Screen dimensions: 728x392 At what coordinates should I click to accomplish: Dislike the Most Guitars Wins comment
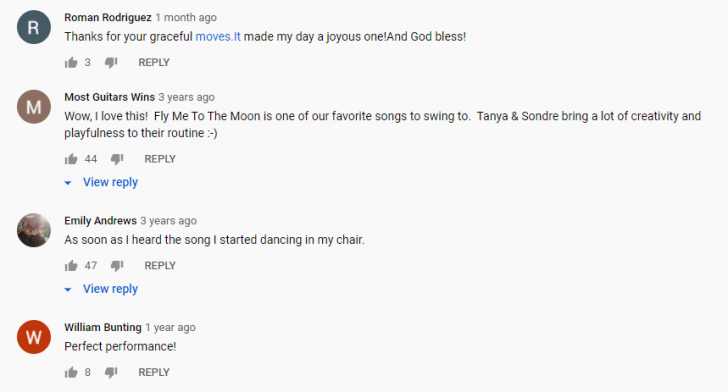pos(117,159)
